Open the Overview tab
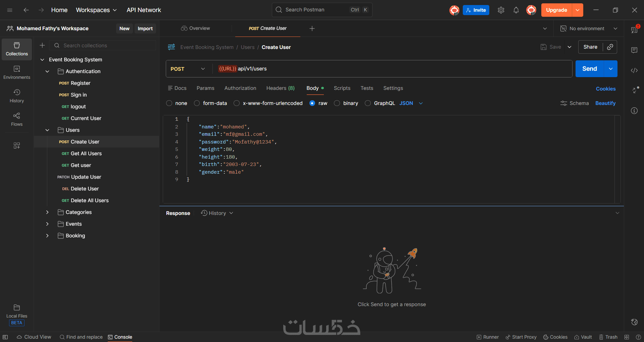The image size is (644, 342). [196, 28]
